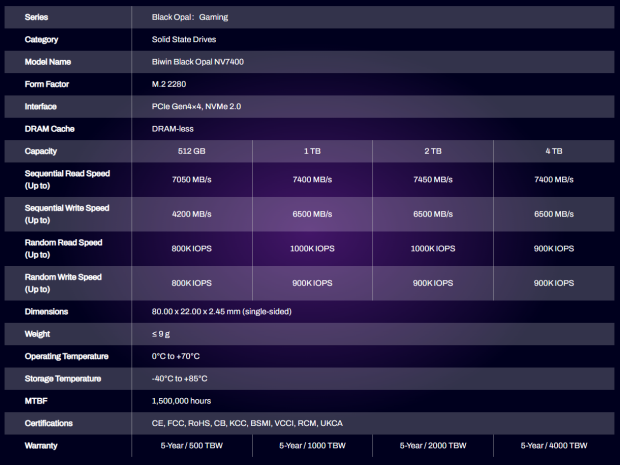Click the 7450 MB/s sequential read value
This screenshot has width=620, height=465.
[x=431, y=179]
